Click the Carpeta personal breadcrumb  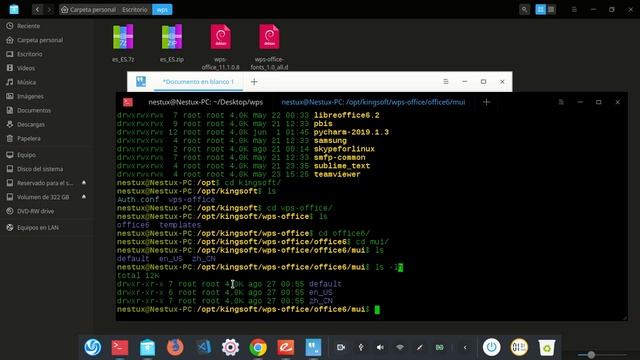(x=88, y=9)
